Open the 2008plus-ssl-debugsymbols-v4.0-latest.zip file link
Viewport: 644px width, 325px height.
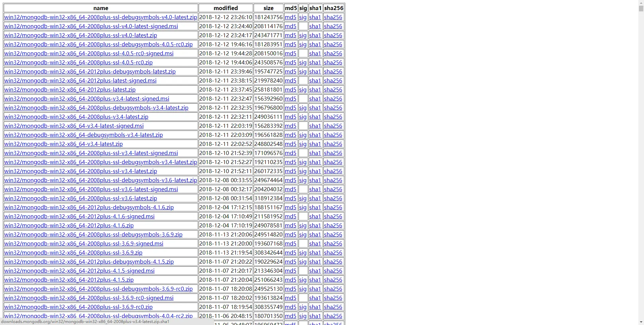pyautogui.click(x=101, y=17)
